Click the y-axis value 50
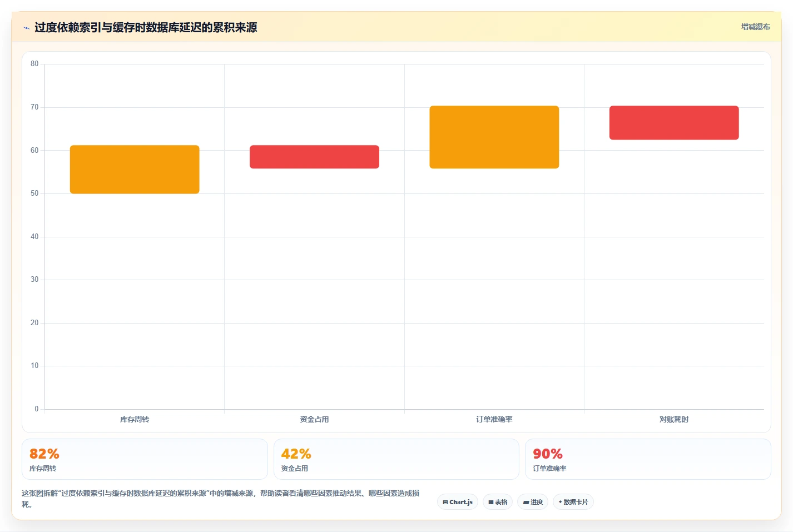The image size is (793, 532). pyautogui.click(x=34, y=193)
